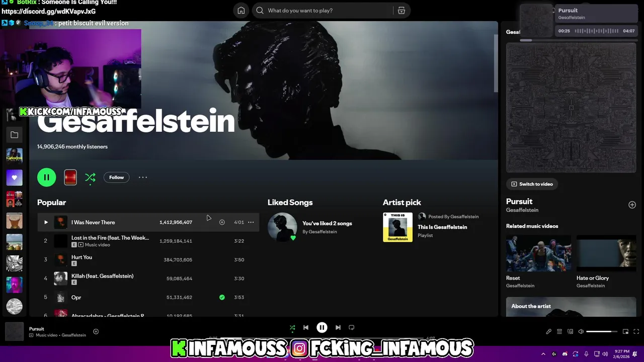Open the beach cover playlist in sidebar
The image size is (644, 362).
14,242
